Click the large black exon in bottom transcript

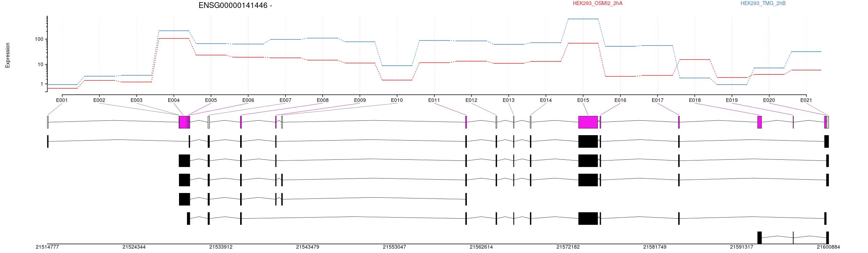click(759, 238)
